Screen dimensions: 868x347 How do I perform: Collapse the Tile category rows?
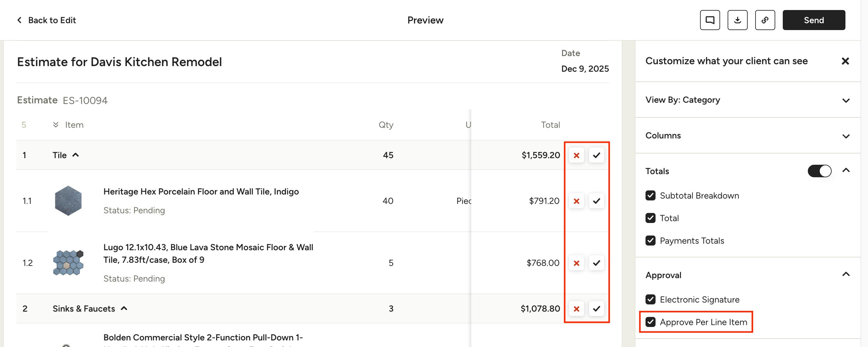pyautogui.click(x=76, y=155)
